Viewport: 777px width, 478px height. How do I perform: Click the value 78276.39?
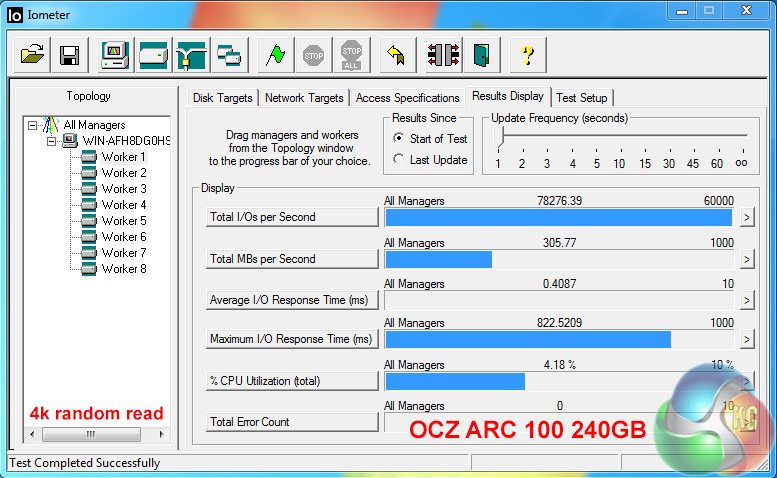pos(559,201)
